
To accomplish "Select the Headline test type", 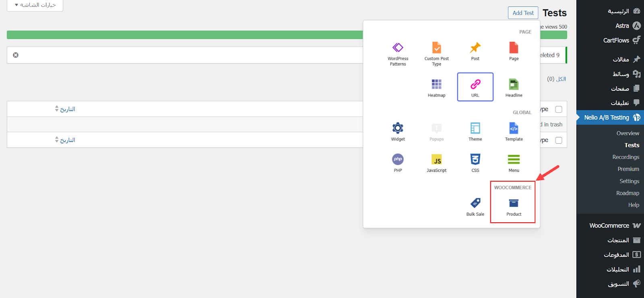I will coord(514,87).
